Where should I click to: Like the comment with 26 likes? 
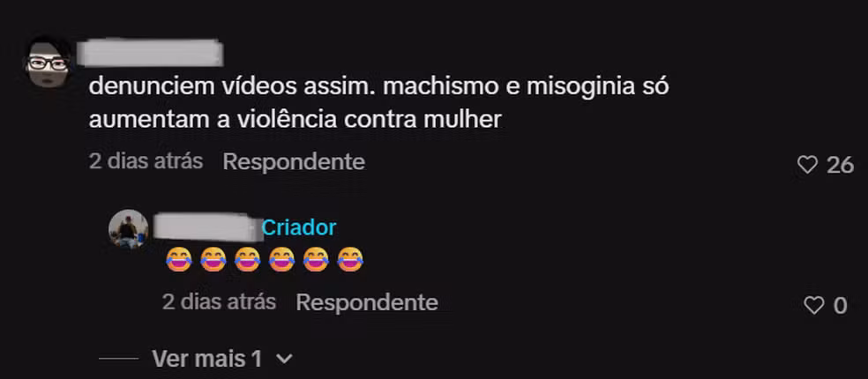[x=807, y=165]
